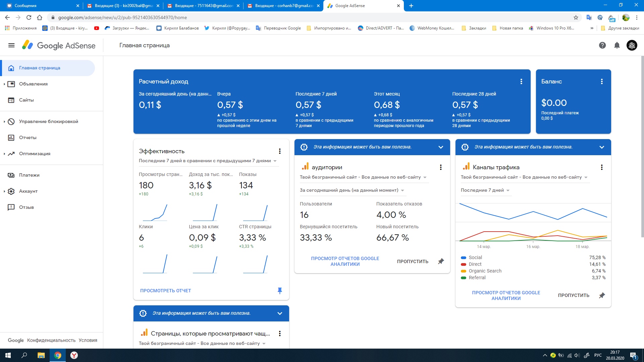Click the Google Translate extension icon
The width and height of the screenshot is (644, 362).
point(589,17)
